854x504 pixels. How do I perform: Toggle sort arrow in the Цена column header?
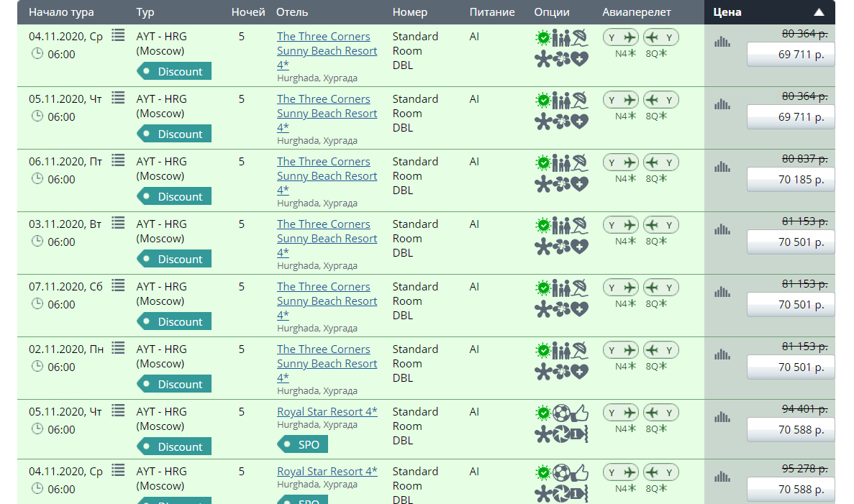click(x=819, y=12)
